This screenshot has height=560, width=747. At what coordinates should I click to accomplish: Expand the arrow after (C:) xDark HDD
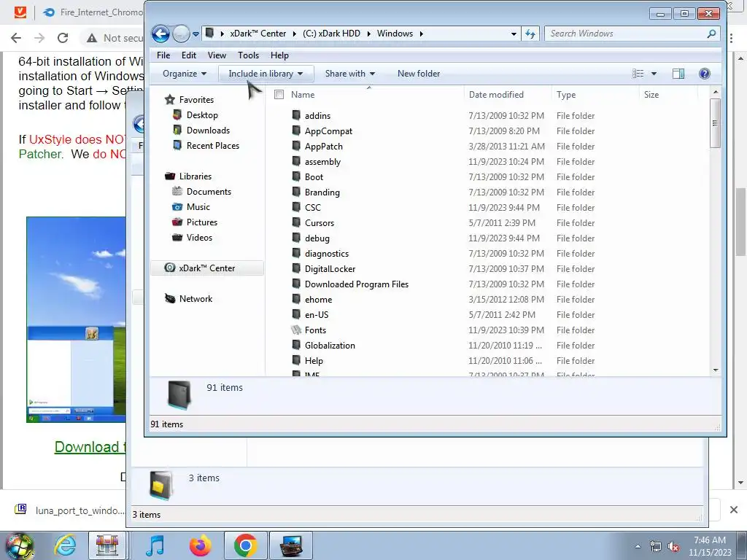click(368, 34)
